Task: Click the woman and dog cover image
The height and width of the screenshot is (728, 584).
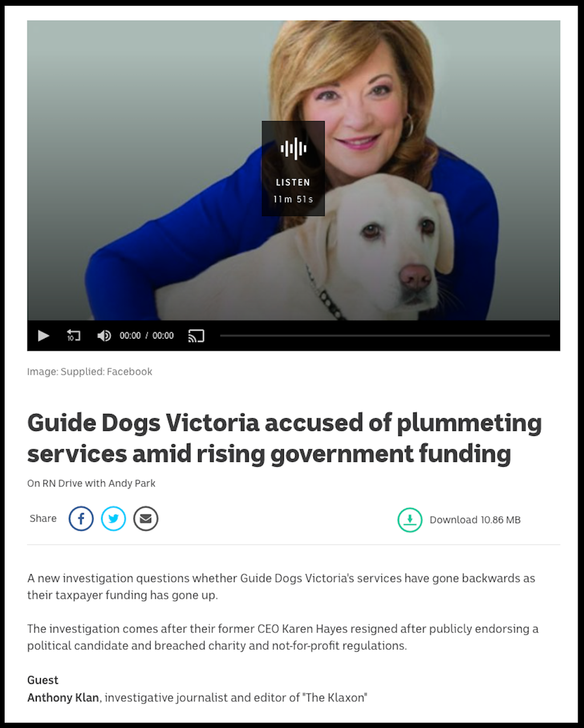Action: [293, 170]
